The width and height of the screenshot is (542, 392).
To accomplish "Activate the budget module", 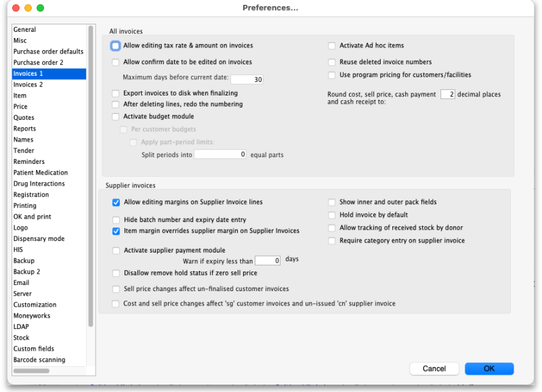I will [115, 116].
